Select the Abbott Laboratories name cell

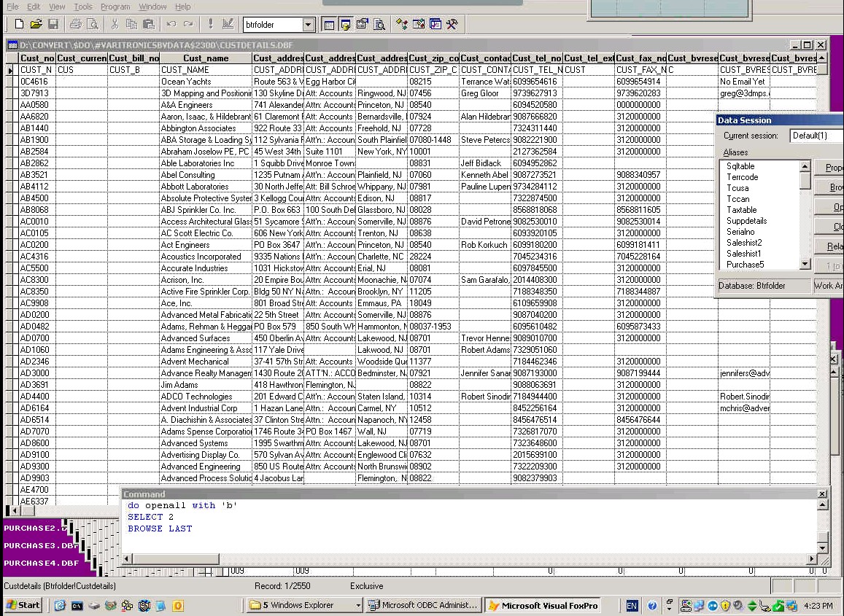206,187
